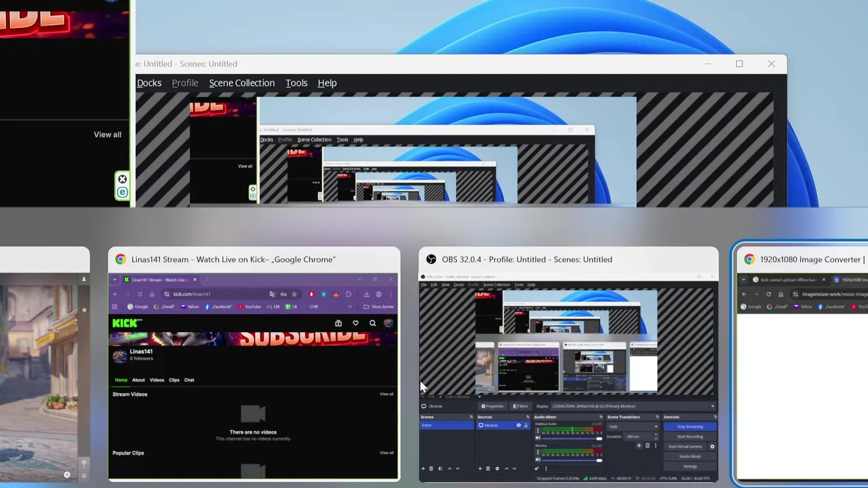The image size is (868, 488).
Task: Click the large 'View all' link at top left
Action: point(107,134)
